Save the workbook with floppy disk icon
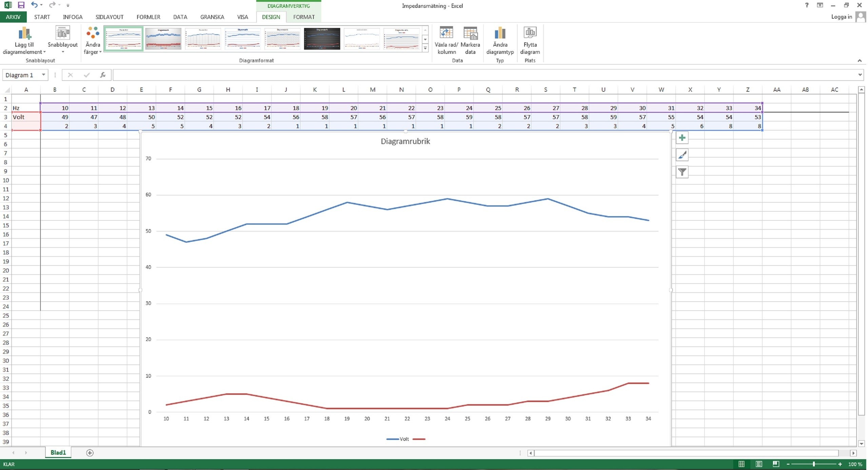This screenshot has height=470, width=868. [21, 5]
